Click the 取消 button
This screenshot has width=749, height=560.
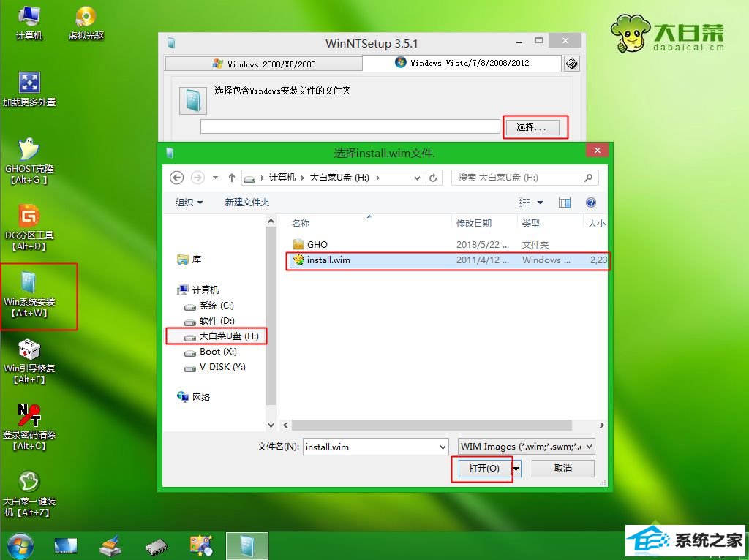[x=562, y=469]
